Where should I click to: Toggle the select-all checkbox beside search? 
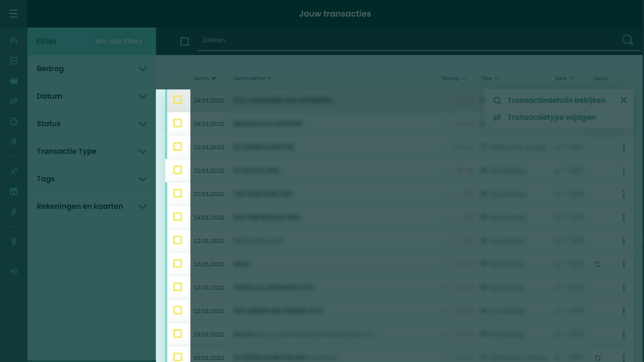click(184, 42)
